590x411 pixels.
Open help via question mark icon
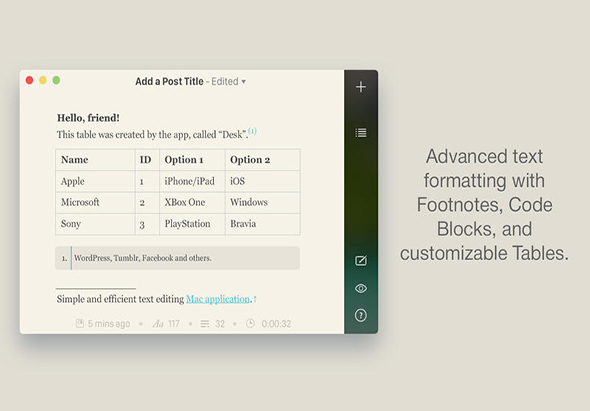point(361,315)
